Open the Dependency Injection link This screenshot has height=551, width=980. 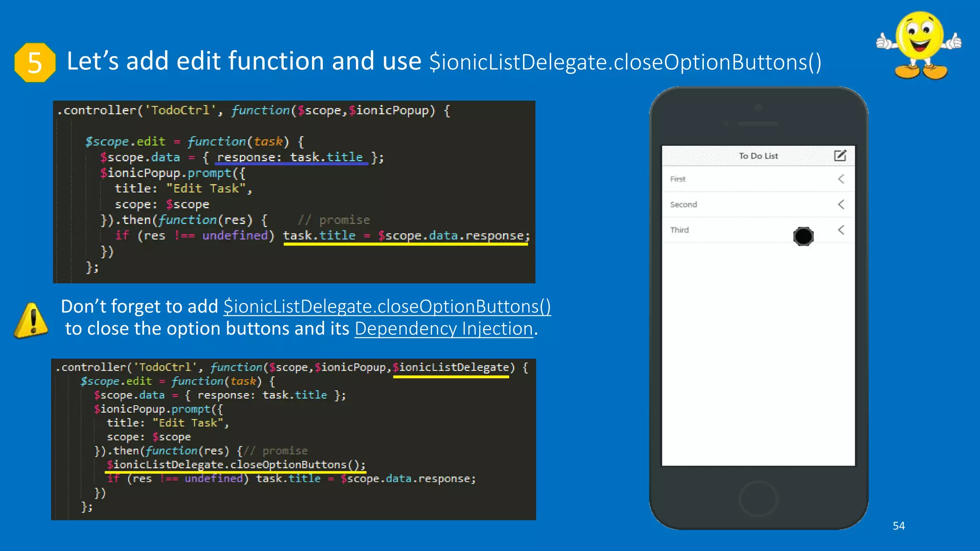[444, 329]
